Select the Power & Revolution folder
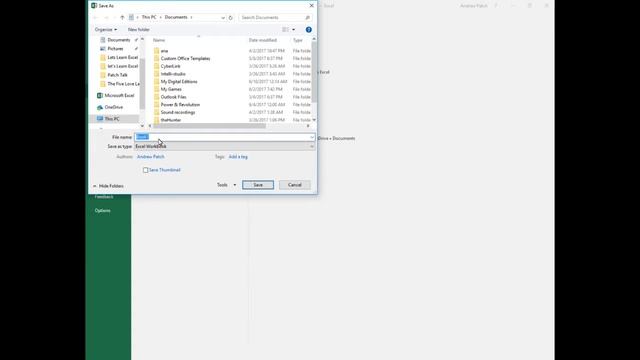This screenshot has height=360, width=640. point(180,104)
